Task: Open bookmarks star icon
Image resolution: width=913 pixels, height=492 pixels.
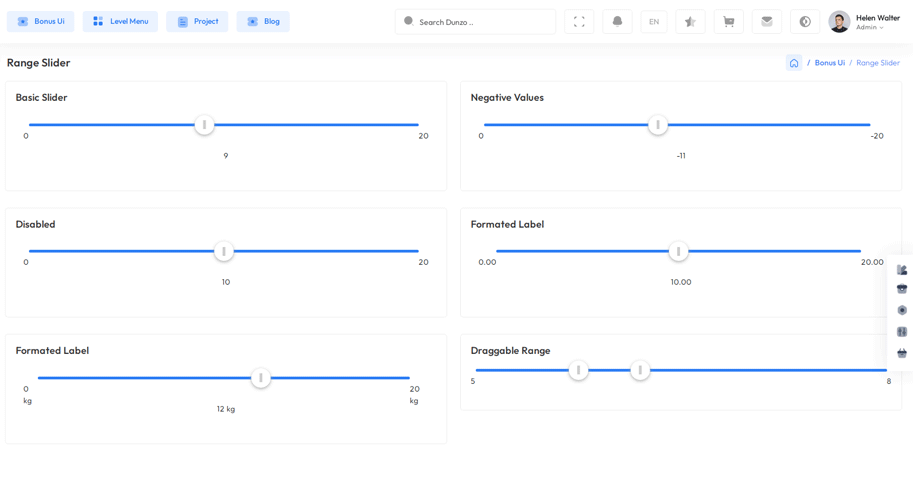Action: pos(690,22)
